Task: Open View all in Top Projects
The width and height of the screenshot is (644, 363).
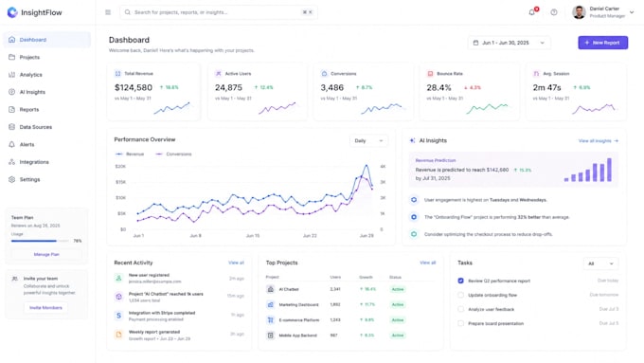Action: (427, 263)
